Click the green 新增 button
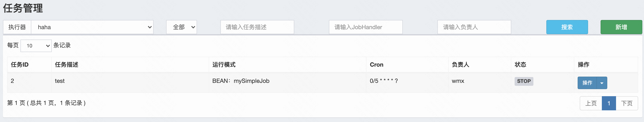This screenshot has height=122, width=644. 621,27
